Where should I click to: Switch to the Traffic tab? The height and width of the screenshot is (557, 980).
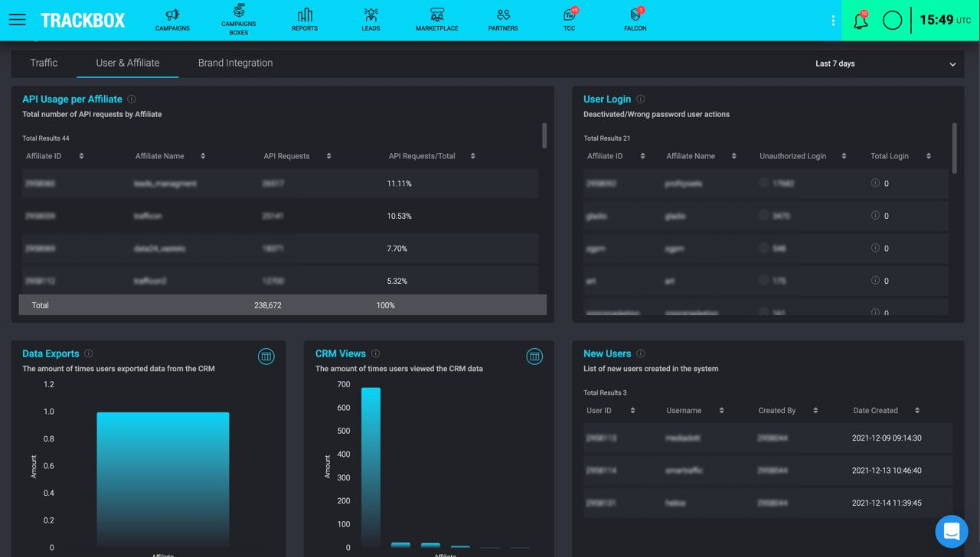(x=44, y=64)
